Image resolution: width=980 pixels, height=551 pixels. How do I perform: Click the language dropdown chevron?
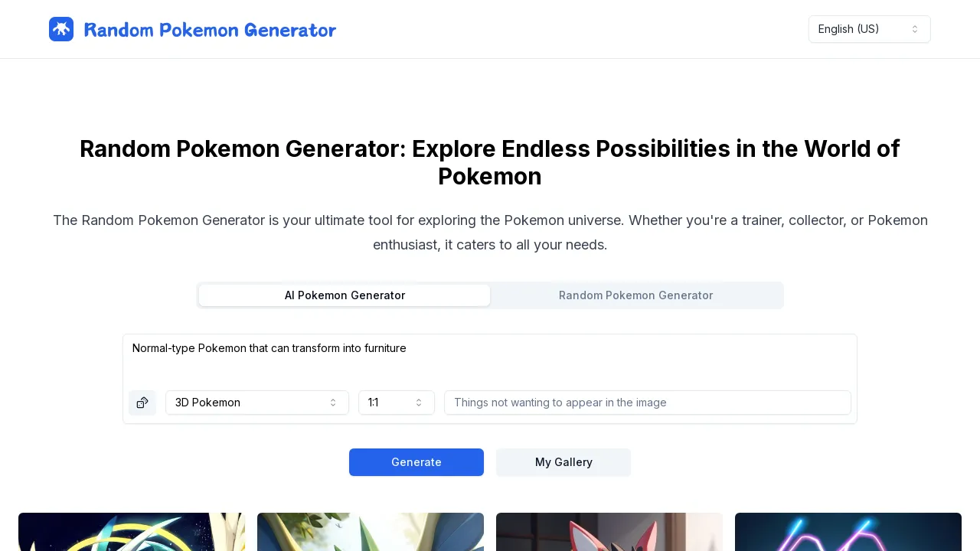point(915,29)
